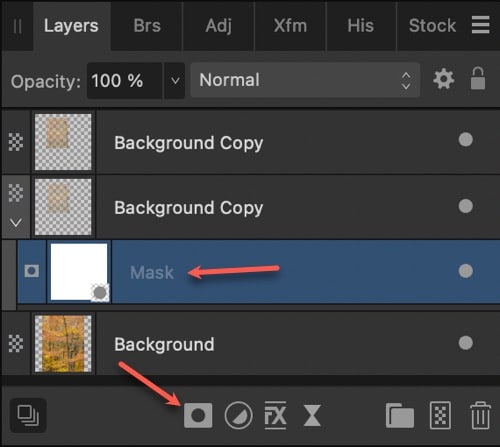The height and width of the screenshot is (447, 500).
Task: Click the Mask layer name text
Action: click(x=152, y=273)
